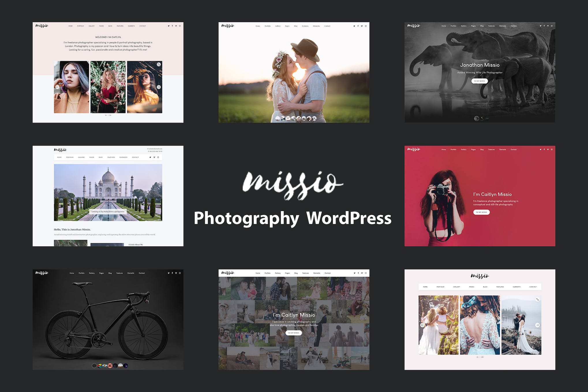The height and width of the screenshot is (392, 588).
Task: Click expand icon on orange-dress portrait photo
Action: (x=159, y=65)
